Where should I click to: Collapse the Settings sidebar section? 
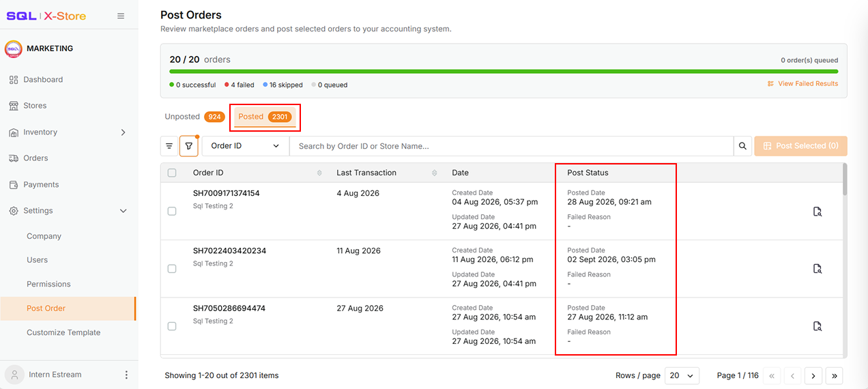pyautogui.click(x=124, y=211)
